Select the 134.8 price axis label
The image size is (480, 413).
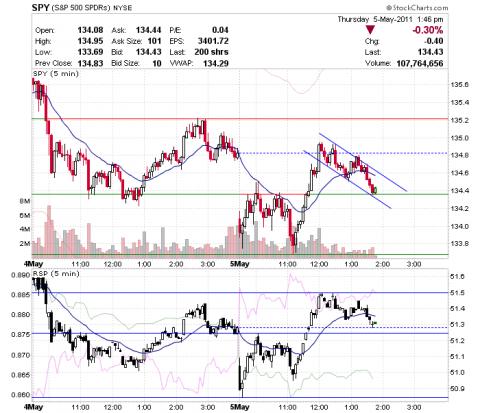pyautogui.click(x=460, y=155)
